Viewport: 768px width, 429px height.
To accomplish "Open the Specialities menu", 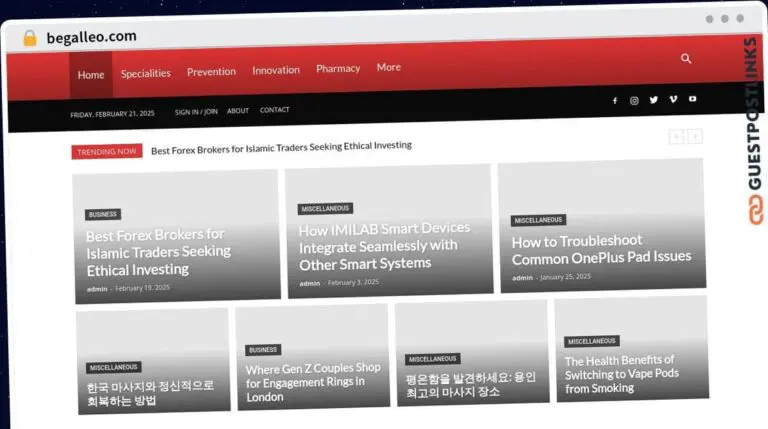I will (x=145, y=73).
